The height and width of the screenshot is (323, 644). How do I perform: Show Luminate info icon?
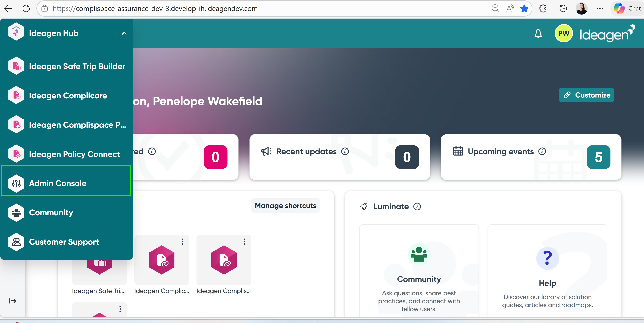pos(417,207)
